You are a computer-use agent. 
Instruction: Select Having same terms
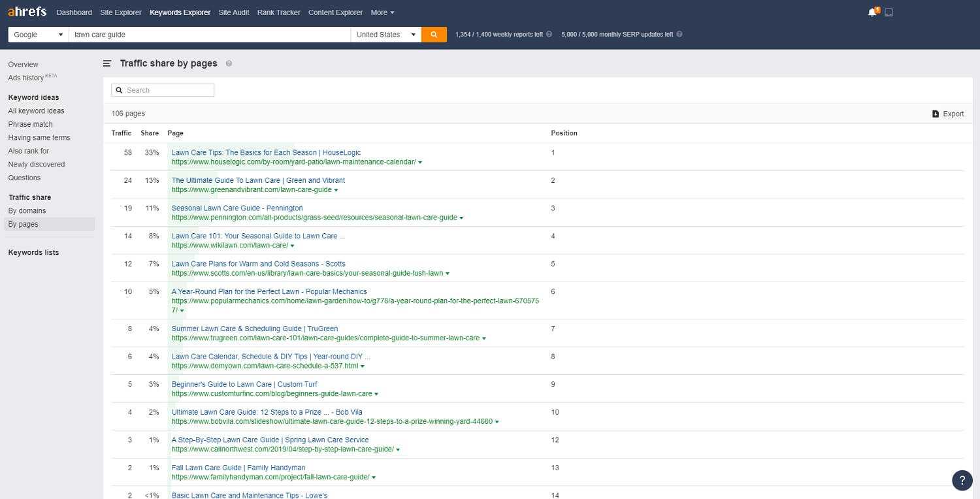[x=39, y=138]
